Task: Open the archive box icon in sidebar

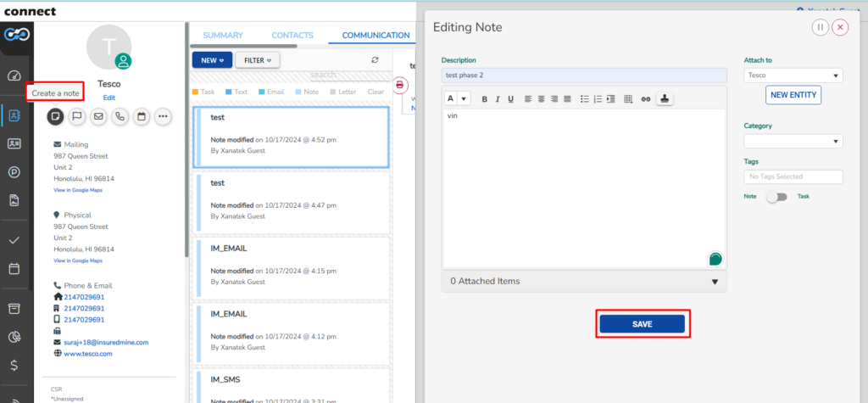Action: coord(14,309)
